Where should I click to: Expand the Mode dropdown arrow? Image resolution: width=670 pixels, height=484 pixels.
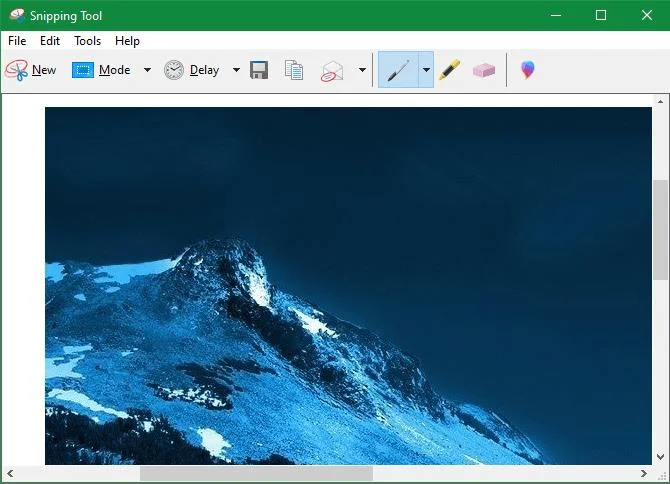pos(147,70)
